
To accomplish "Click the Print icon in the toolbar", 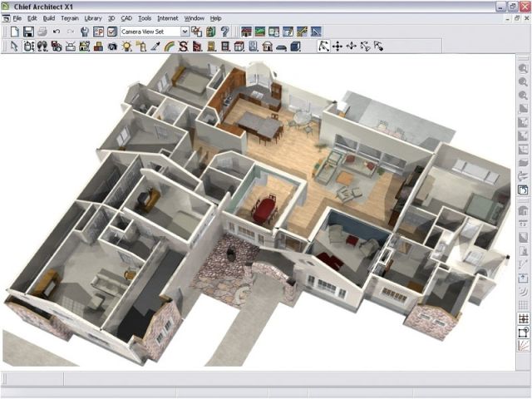I will click(x=42, y=32).
